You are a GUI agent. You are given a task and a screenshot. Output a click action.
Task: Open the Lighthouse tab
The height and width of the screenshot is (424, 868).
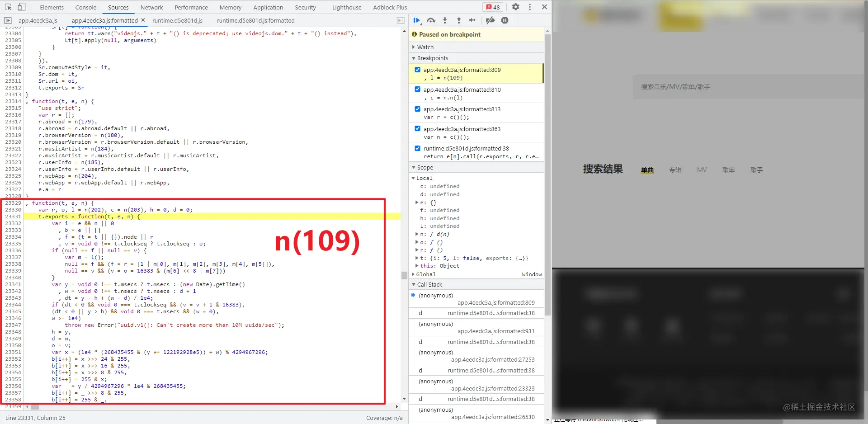[347, 7]
